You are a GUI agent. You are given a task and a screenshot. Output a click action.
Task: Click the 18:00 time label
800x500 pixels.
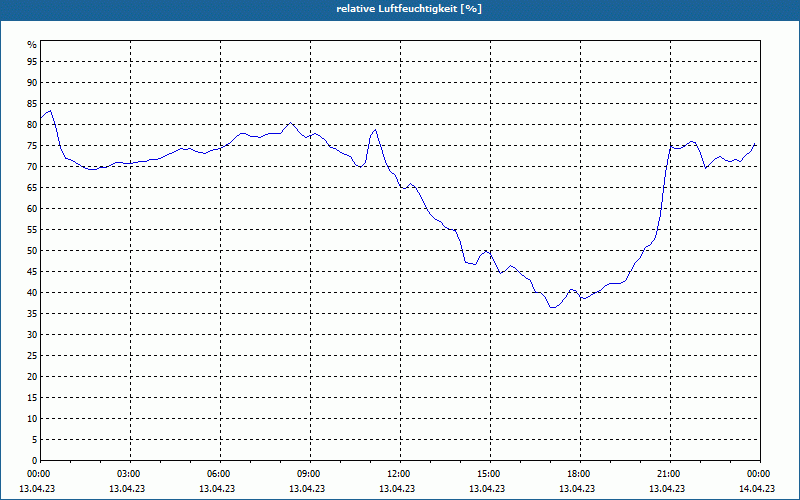(580, 474)
